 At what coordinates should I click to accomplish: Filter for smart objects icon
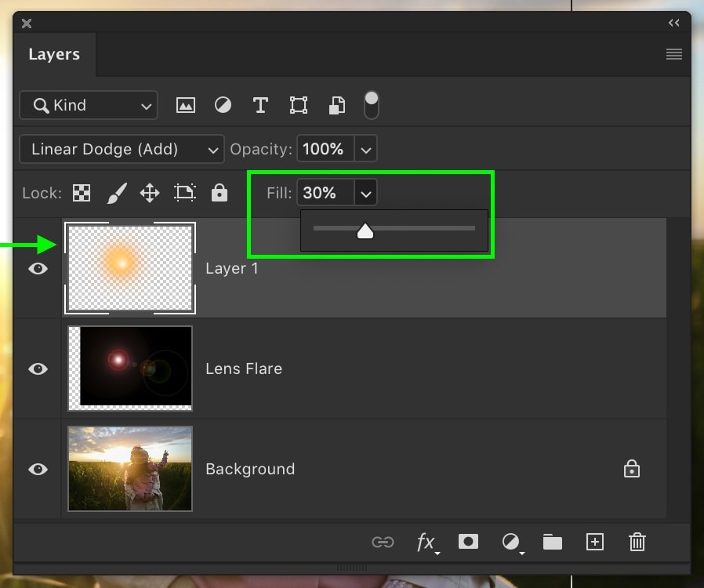tap(337, 106)
